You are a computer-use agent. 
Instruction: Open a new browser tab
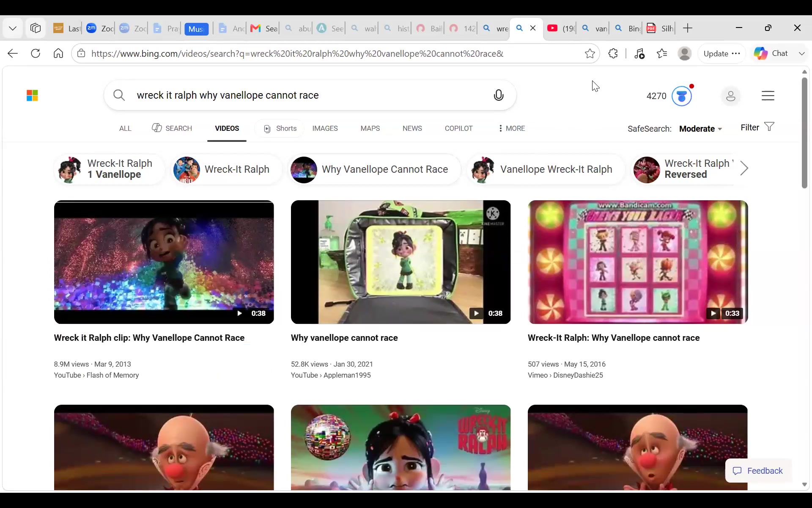click(688, 28)
